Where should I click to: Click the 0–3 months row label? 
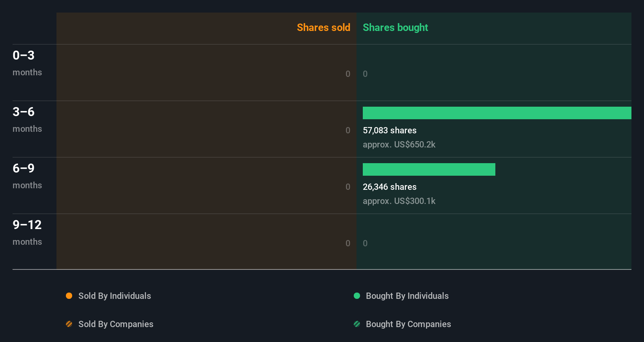click(x=27, y=63)
